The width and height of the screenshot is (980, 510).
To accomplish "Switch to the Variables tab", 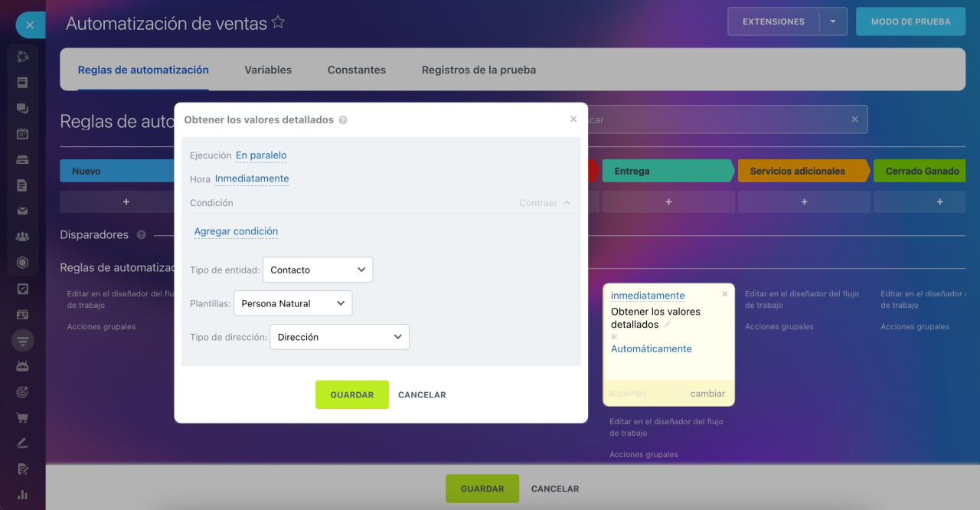I will coord(268,70).
